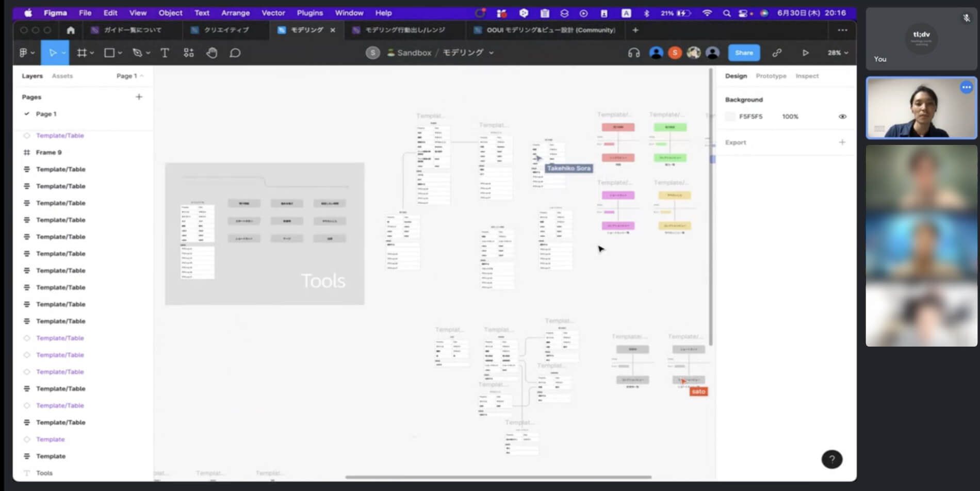Select the Rectangle shape tool
The width and height of the screenshot is (980, 491).
coord(109,53)
